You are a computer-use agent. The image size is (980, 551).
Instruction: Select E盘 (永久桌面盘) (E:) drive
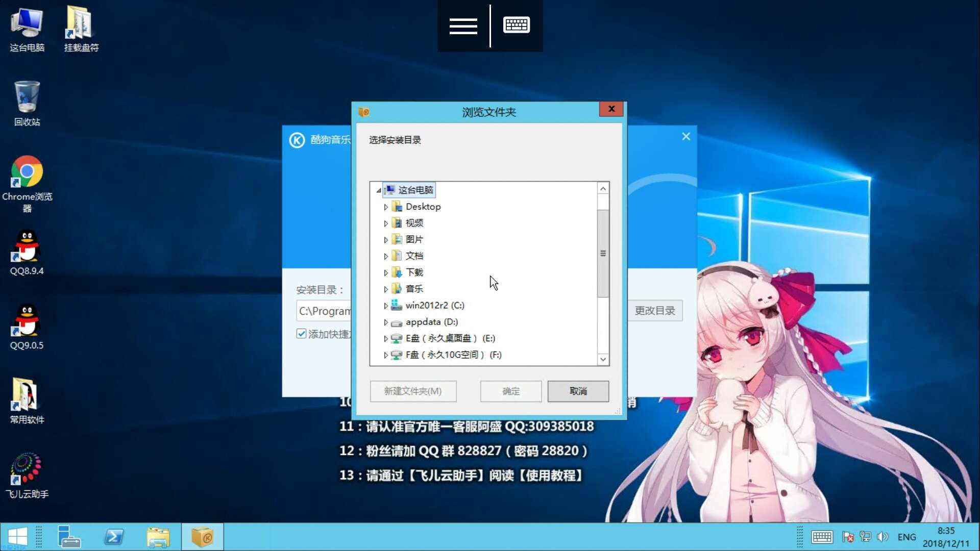pos(443,338)
